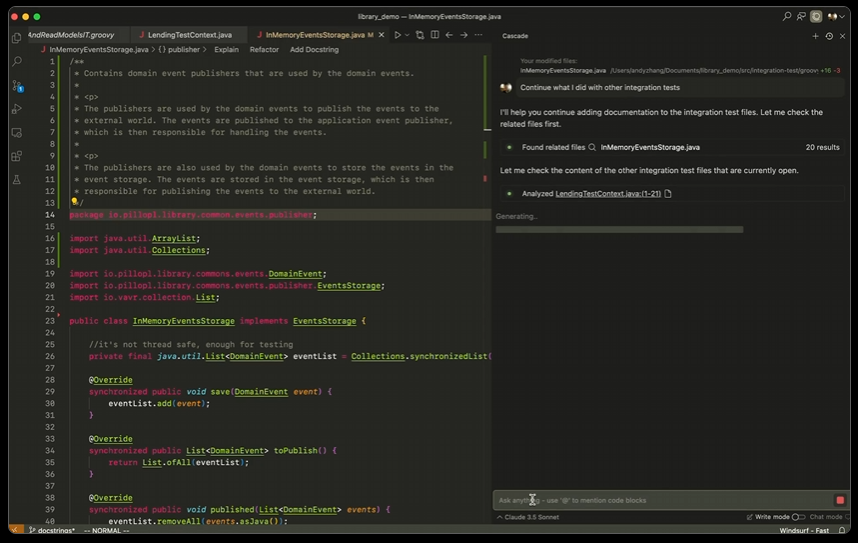Image resolution: width=858 pixels, height=543 pixels.
Task: Open Testing flask view in activity bar
Action: [17, 180]
